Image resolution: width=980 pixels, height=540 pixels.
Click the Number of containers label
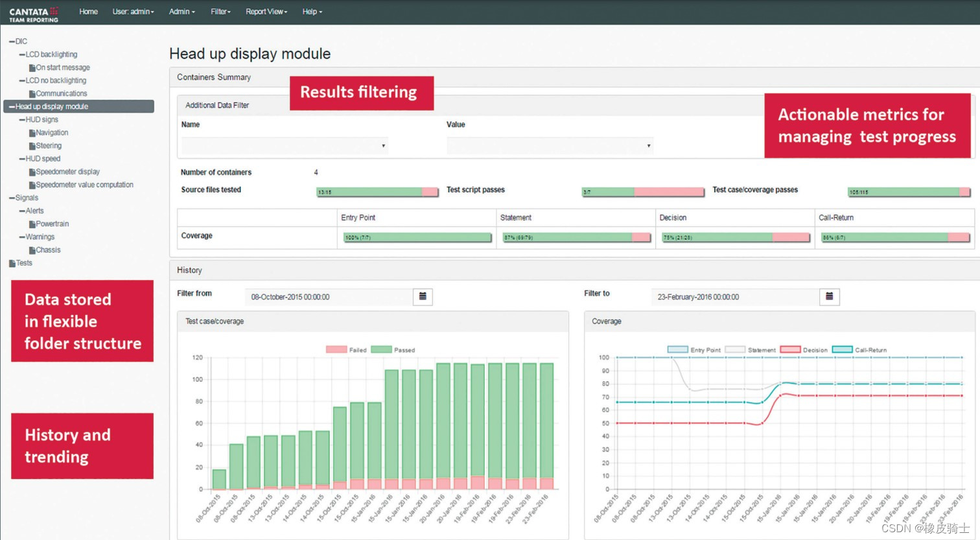[x=216, y=172]
